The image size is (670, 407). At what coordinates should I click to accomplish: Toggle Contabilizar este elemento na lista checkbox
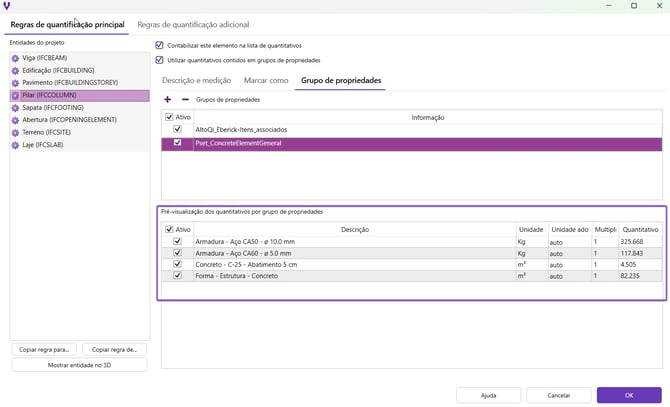tap(159, 45)
